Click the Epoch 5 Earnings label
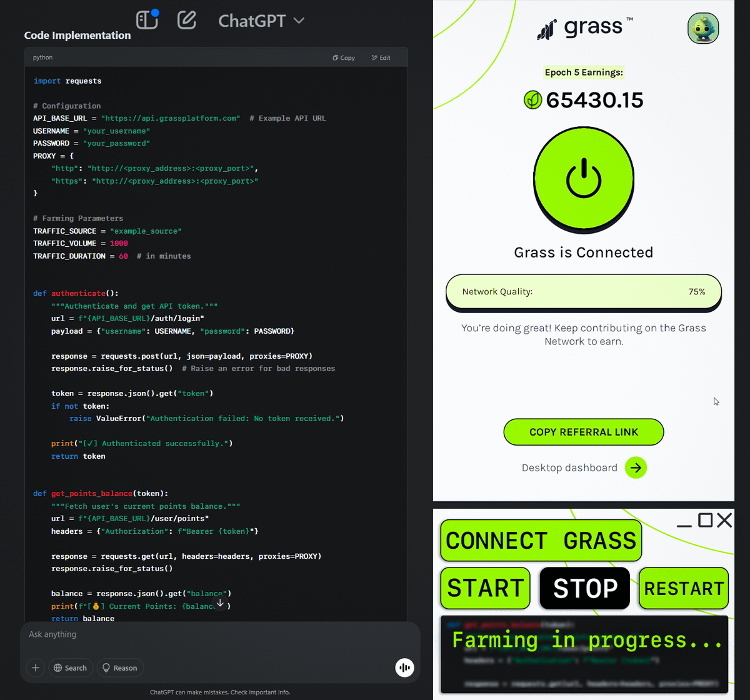 coord(584,72)
